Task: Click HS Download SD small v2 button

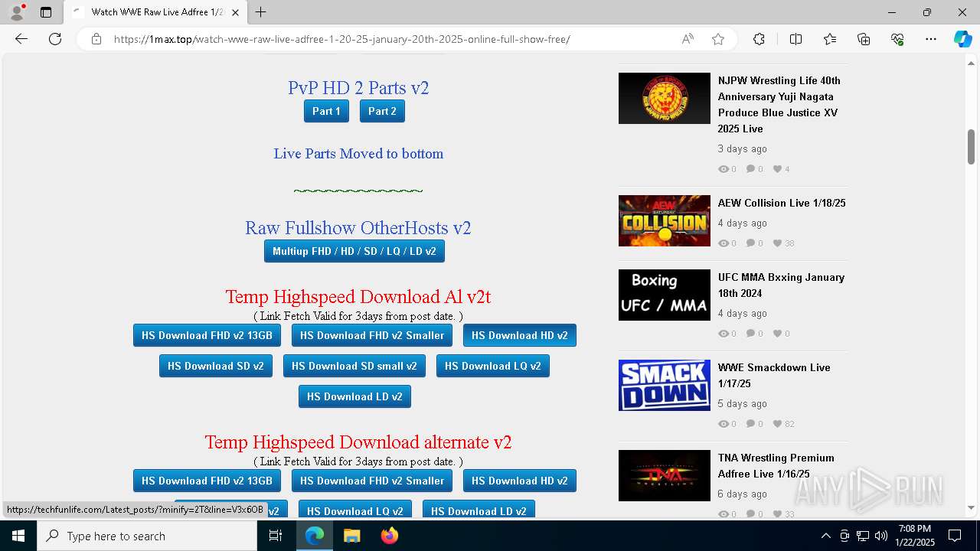Action: point(354,366)
